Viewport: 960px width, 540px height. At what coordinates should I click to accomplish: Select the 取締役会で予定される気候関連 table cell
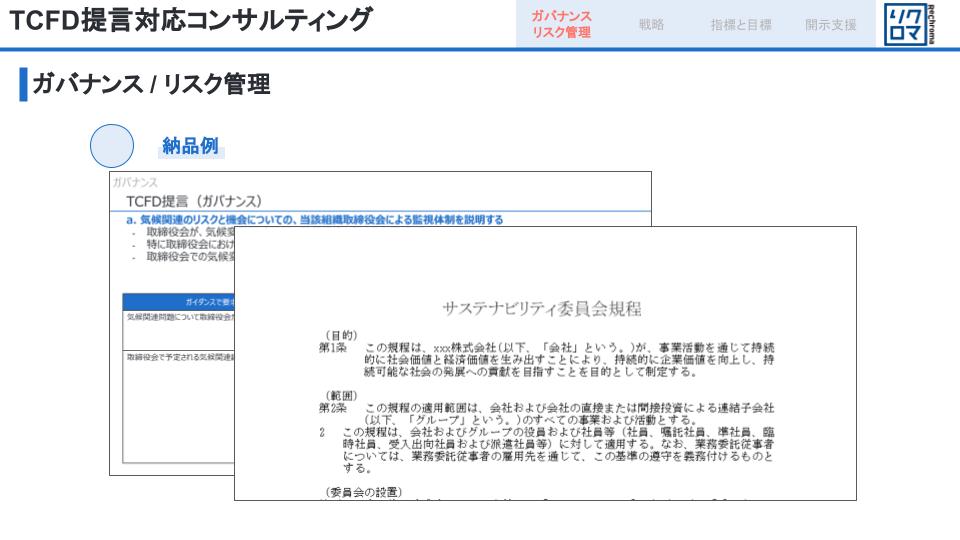[179, 406]
